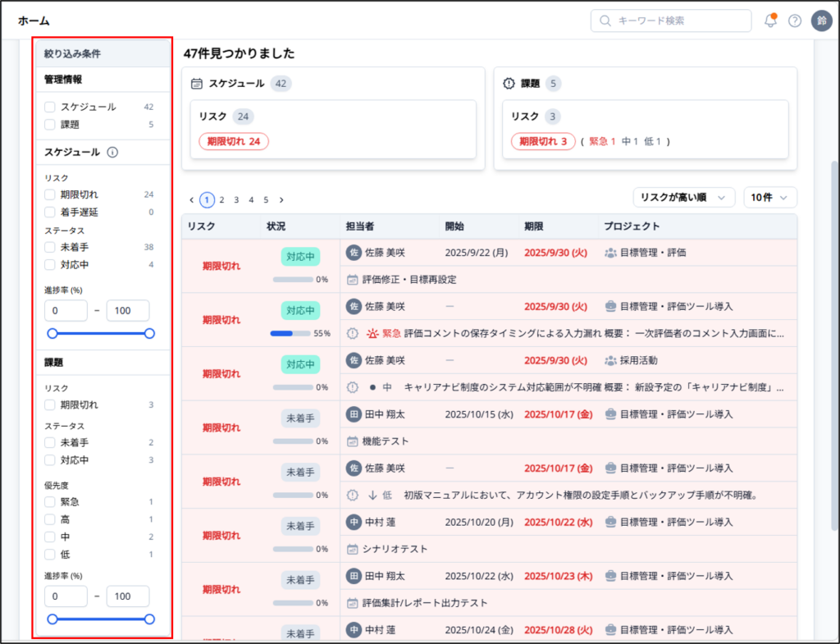Click the issue icon in the 初版マニュアル row

(x=352, y=495)
